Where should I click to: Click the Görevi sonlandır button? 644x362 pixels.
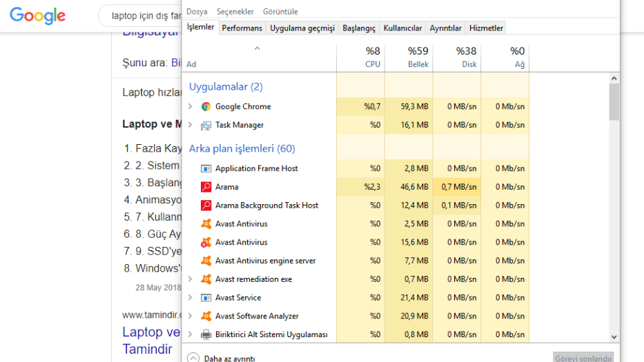pyautogui.click(x=583, y=357)
